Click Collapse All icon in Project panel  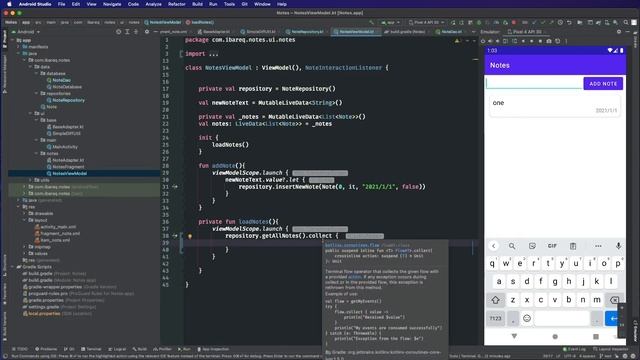point(136,31)
